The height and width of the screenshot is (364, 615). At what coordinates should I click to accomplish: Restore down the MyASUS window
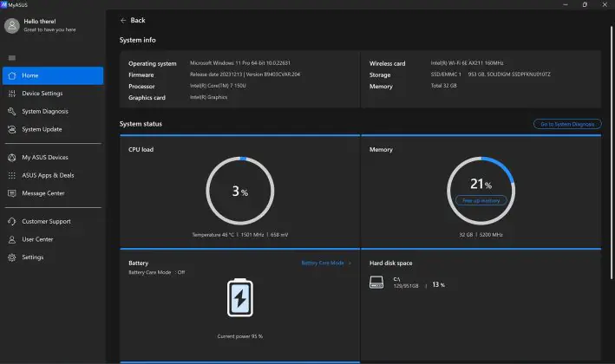click(x=585, y=4)
